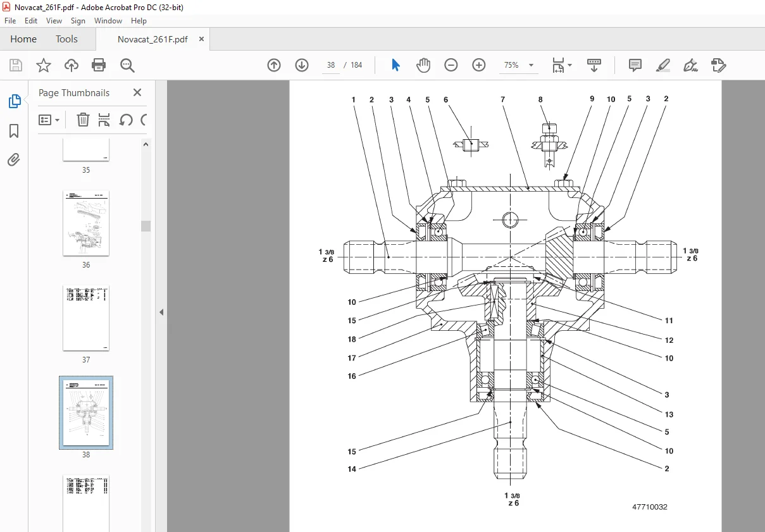Rotate pages counterclockwise icon
The height and width of the screenshot is (532, 765).
pyautogui.click(x=126, y=120)
